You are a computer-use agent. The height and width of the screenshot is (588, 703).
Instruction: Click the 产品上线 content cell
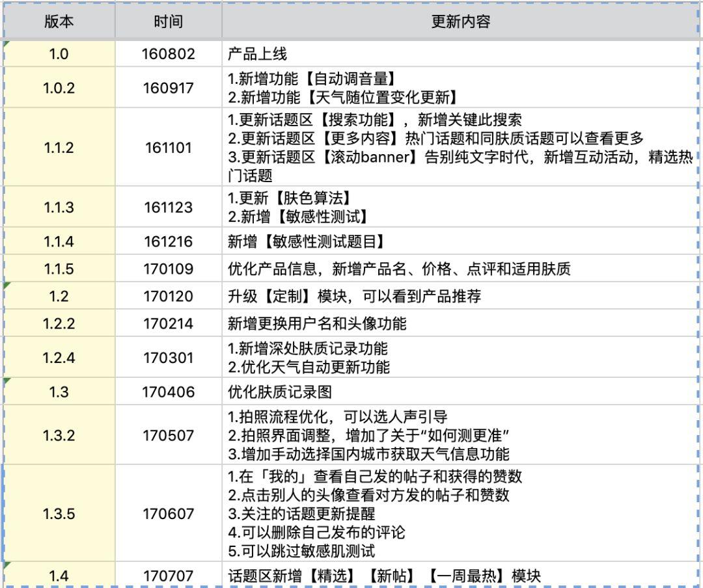pos(325,55)
